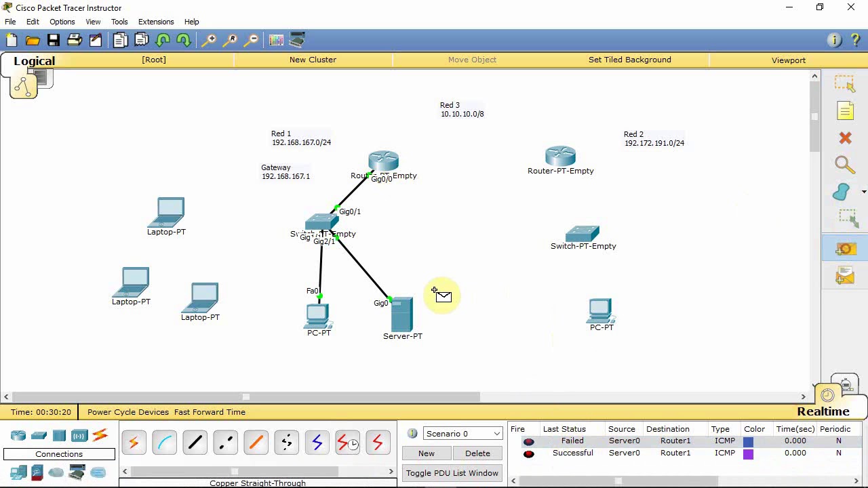Image resolution: width=868 pixels, height=488 pixels.
Task: Choose the Copper Cross-Over dashed cable
Action: (x=225, y=443)
